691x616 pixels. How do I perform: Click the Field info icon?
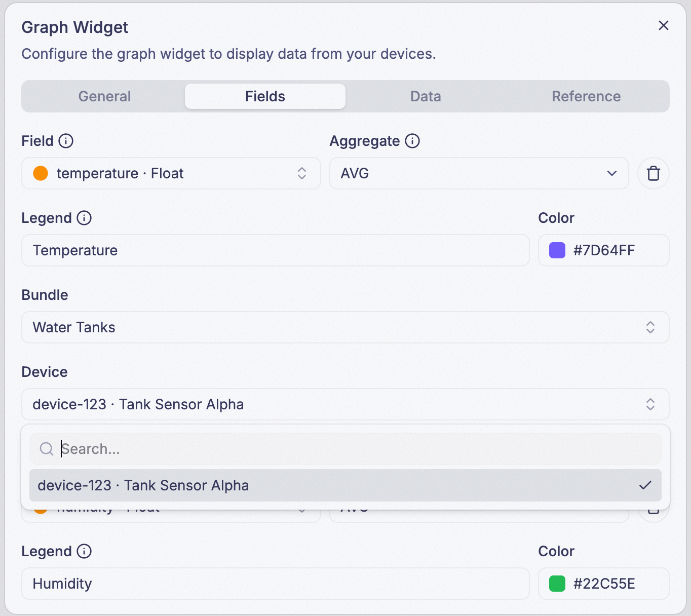click(66, 141)
